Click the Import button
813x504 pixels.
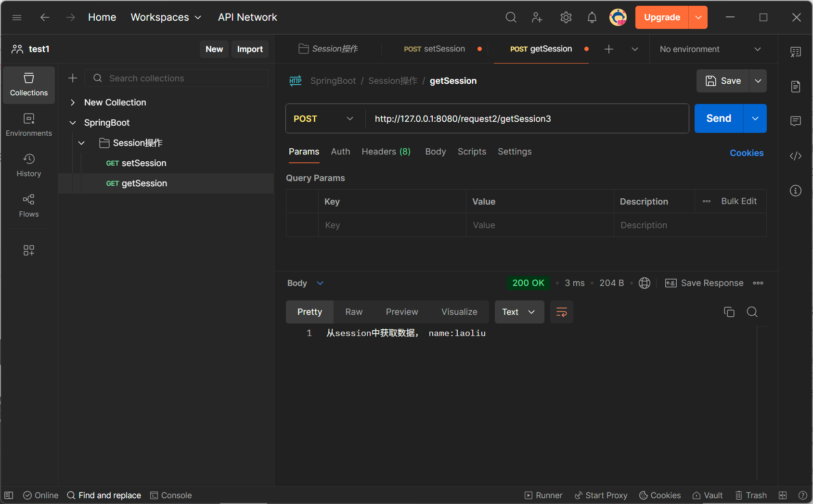click(x=250, y=49)
